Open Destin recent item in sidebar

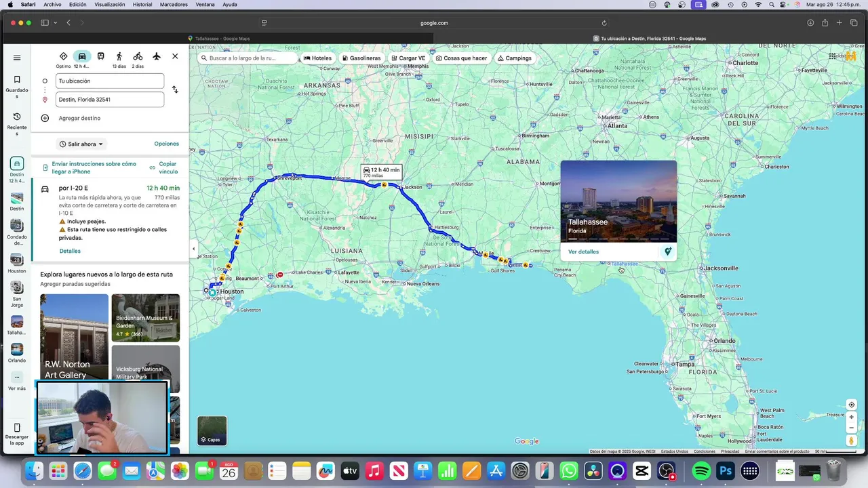(17, 201)
